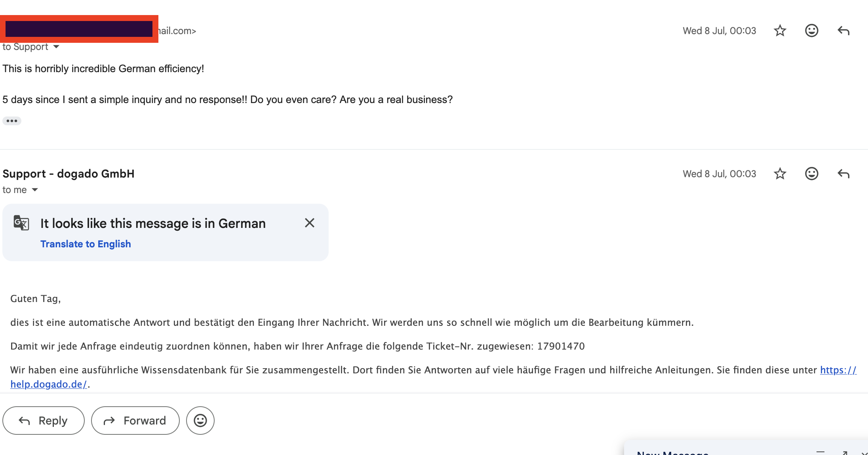Click the Forward button at bottom

135,421
